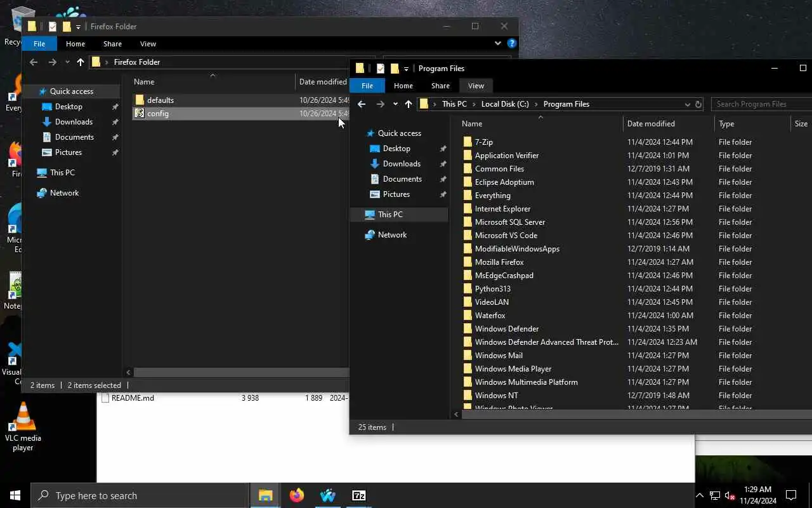This screenshot has height=508, width=812.
Task: Click the Search Program Files box
Action: point(761,104)
